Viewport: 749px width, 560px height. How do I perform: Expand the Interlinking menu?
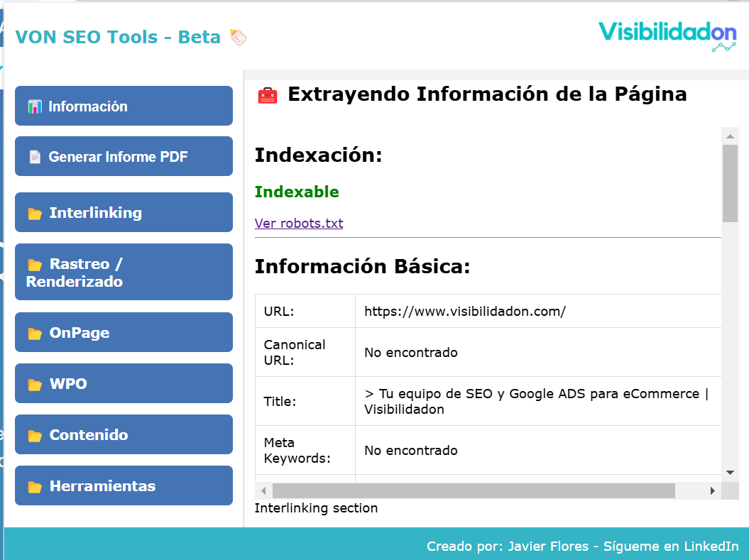pyautogui.click(x=124, y=212)
